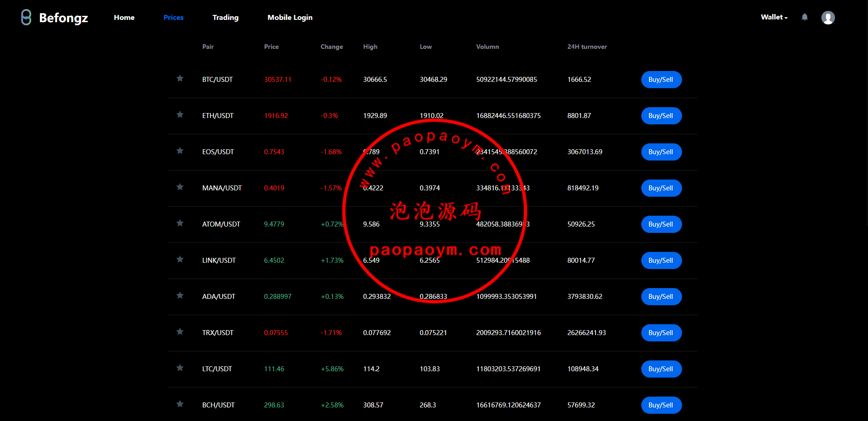
Task: Open the Trading page
Action: pyautogui.click(x=225, y=18)
